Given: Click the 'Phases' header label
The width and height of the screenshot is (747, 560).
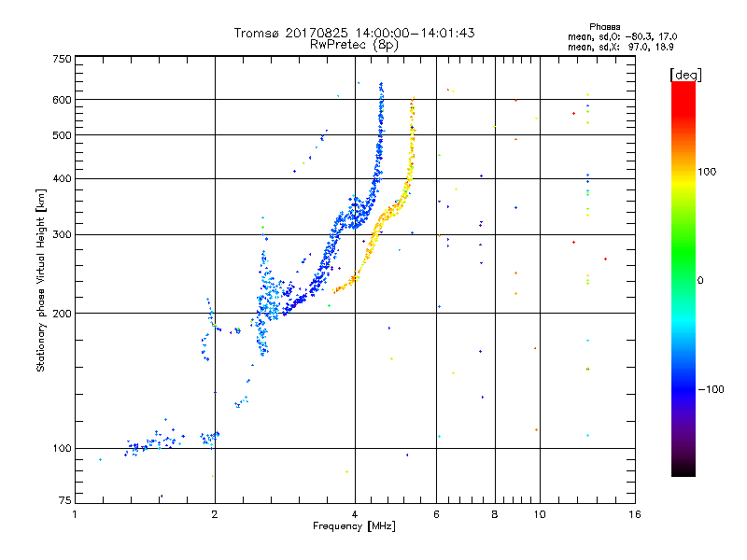Looking at the screenshot, I should [x=604, y=27].
